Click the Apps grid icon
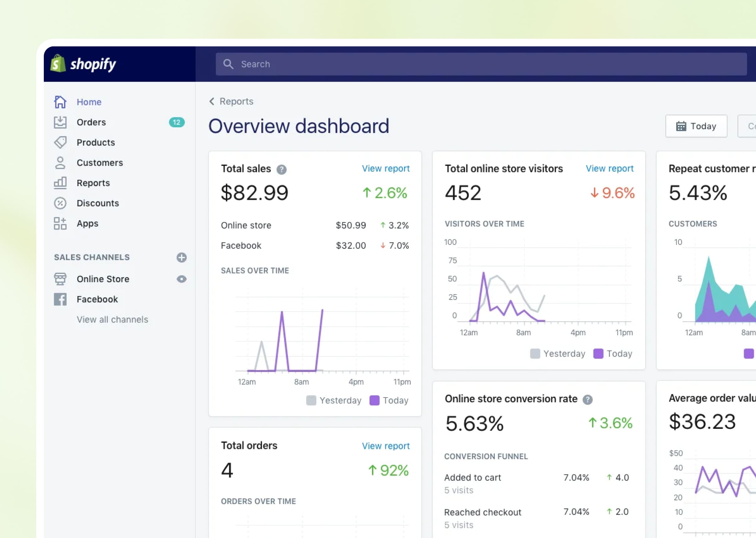This screenshot has height=538, width=756. [60, 223]
